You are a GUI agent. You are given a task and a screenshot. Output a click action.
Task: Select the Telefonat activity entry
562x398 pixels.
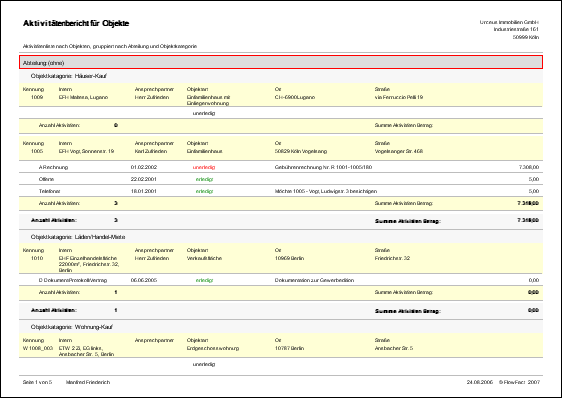(x=49, y=191)
